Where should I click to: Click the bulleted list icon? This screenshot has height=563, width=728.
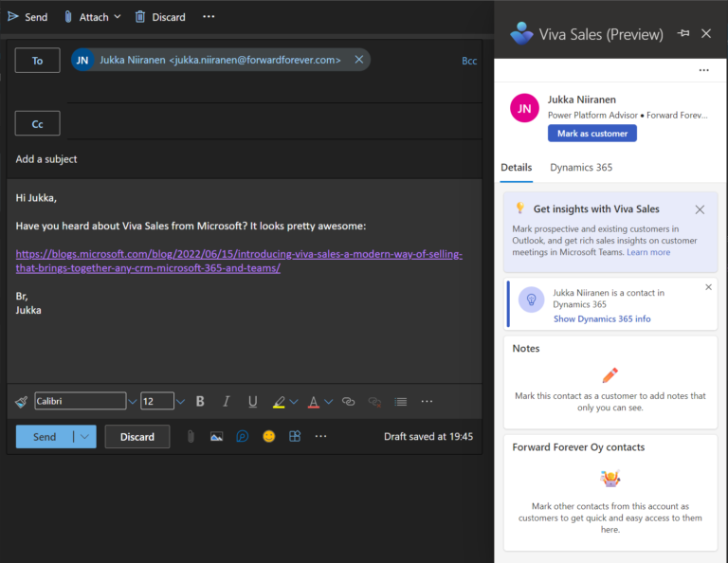click(x=400, y=401)
